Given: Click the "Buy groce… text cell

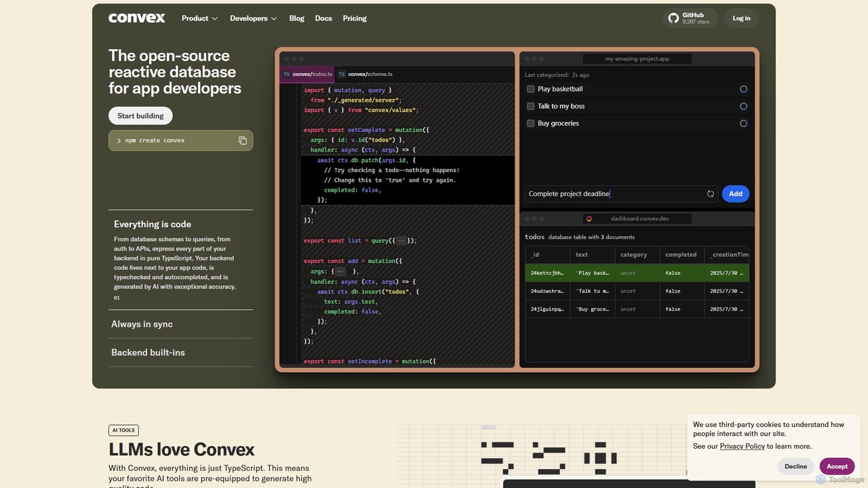Looking at the screenshot, I should (593, 309).
